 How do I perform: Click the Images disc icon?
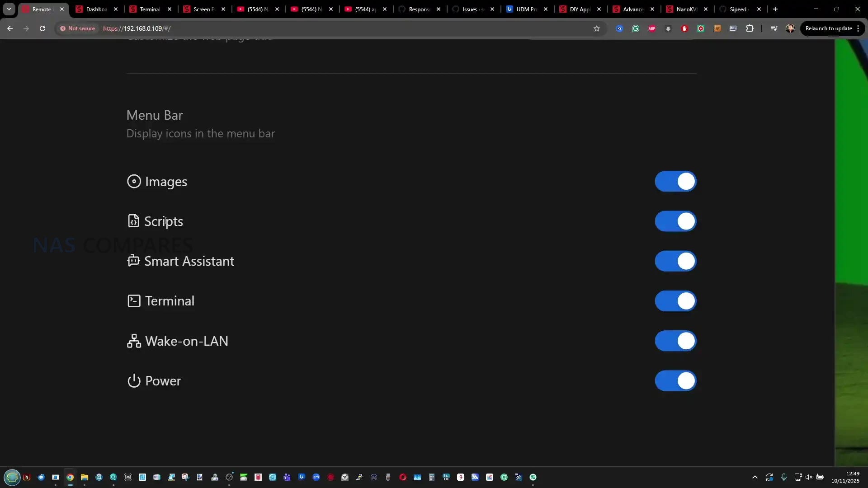tap(134, 182)
